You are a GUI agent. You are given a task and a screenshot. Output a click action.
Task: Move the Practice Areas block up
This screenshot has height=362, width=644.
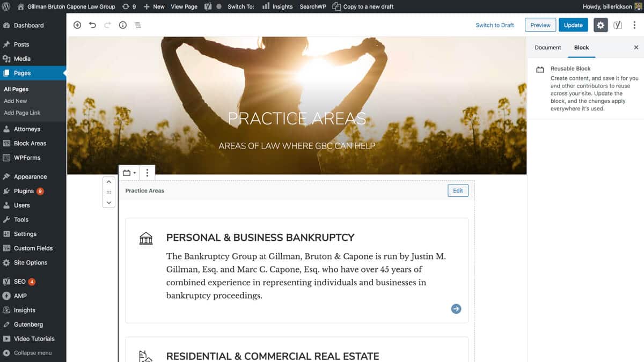pyautogui.click(x=109, y=182)
